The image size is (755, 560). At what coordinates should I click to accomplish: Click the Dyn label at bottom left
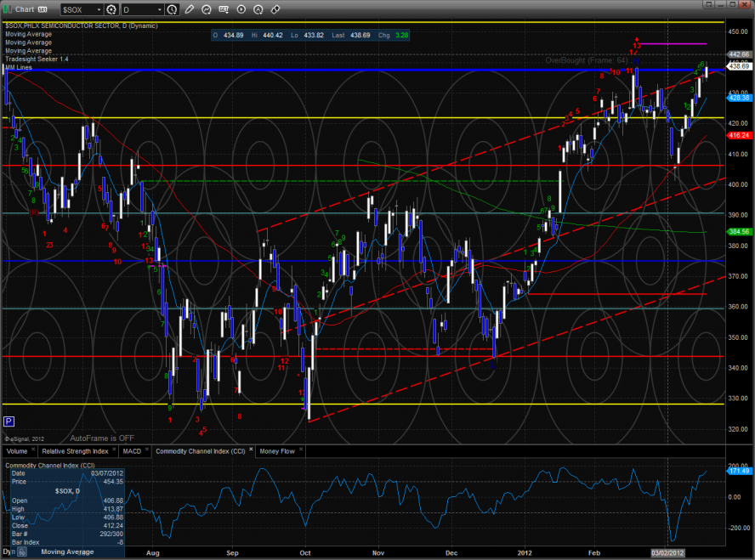point(8,552)
